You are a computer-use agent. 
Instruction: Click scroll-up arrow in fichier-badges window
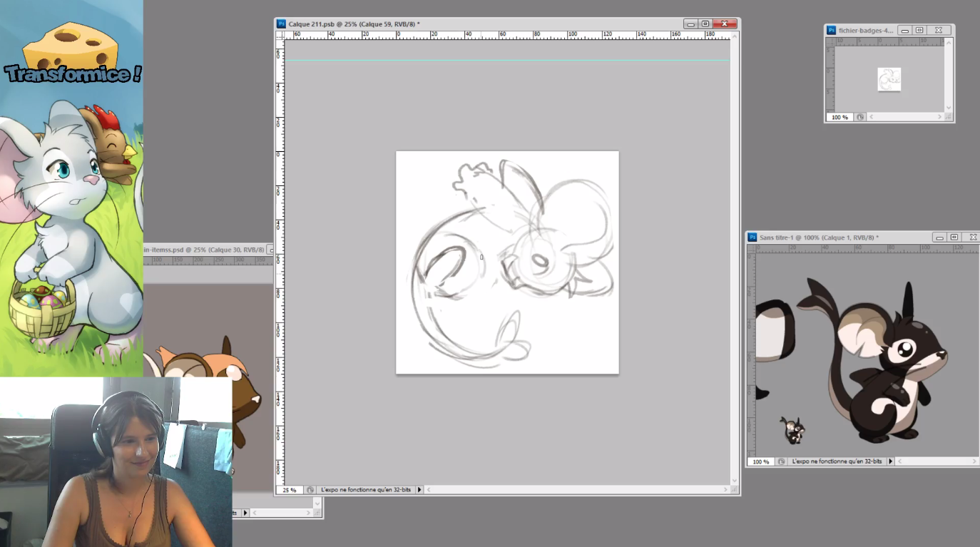coord(949,42)
